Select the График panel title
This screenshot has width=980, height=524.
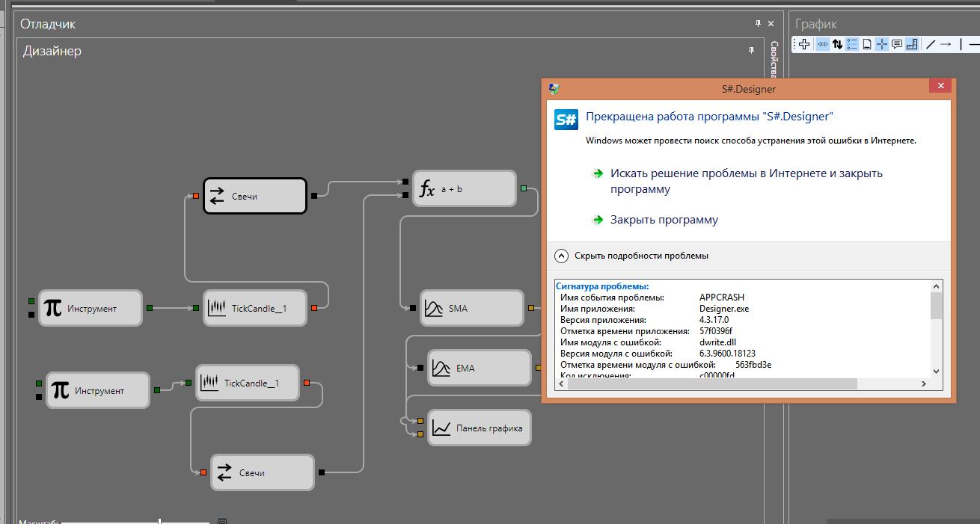pos(815,24)
